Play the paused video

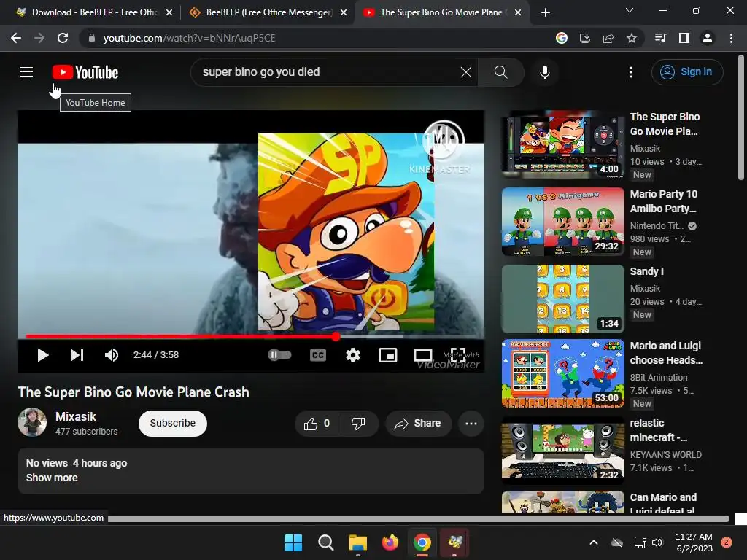(x=43, y=355)
